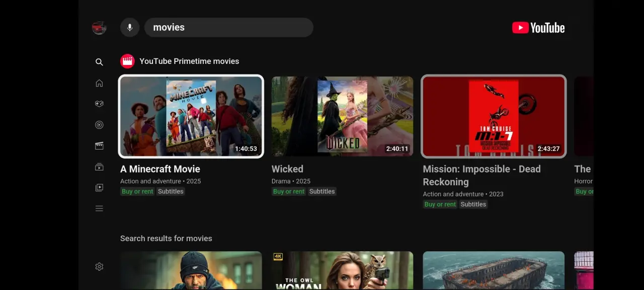Click 'Buy or rent' under Mission: Impossible

tap(440, 204)
